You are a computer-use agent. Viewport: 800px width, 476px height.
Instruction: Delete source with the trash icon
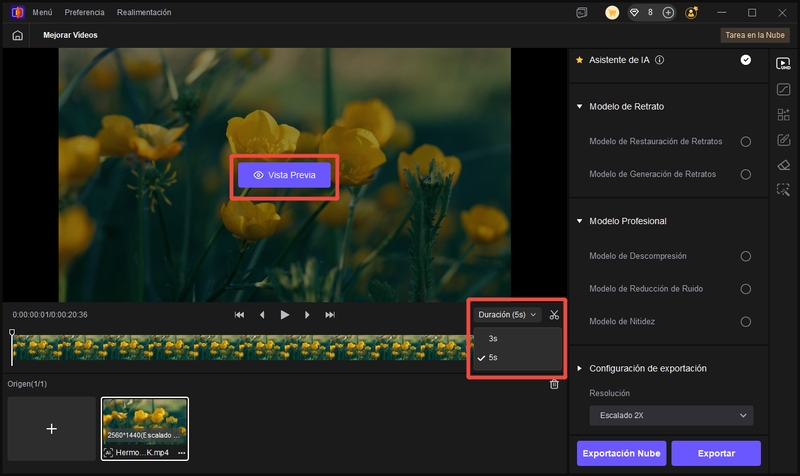(554, 384)
